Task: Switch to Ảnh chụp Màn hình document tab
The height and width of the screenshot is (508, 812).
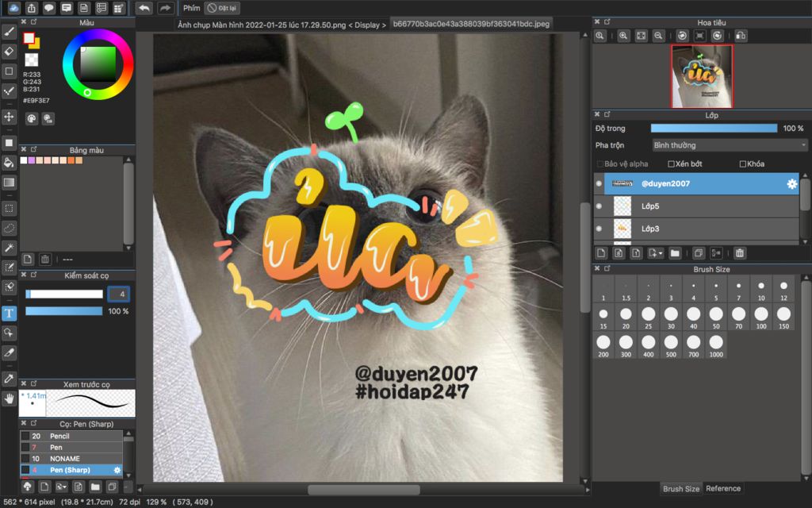Action: pos(282,25)
